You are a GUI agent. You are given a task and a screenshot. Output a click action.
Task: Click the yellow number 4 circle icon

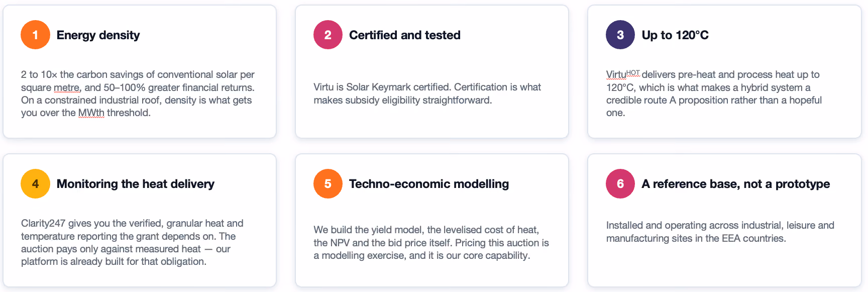35,184
